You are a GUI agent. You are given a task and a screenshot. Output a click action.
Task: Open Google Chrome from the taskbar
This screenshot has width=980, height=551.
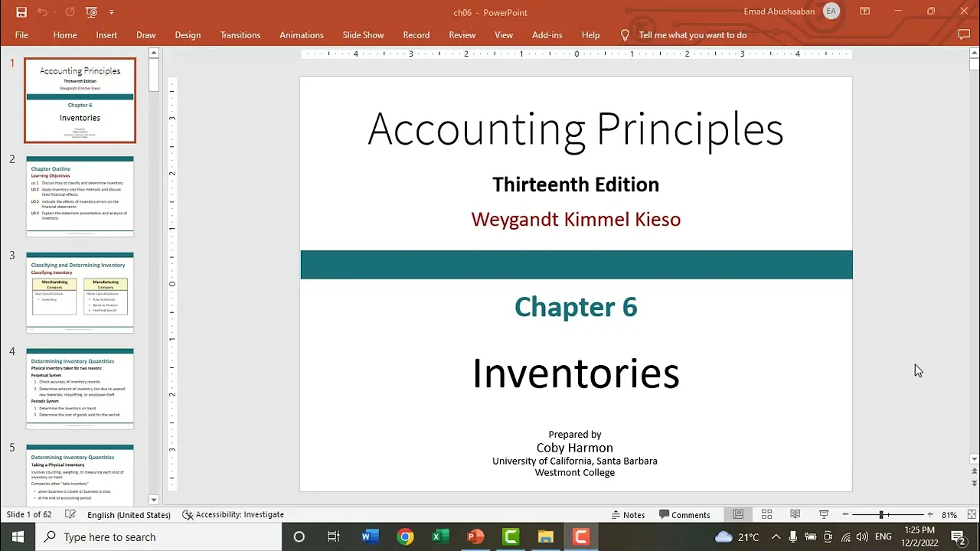405,536
